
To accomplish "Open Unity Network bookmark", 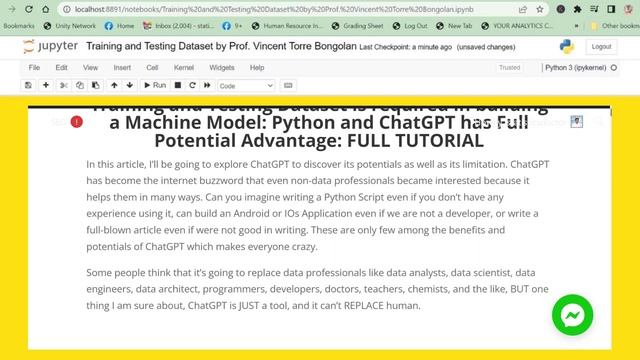I will point(70,26).
